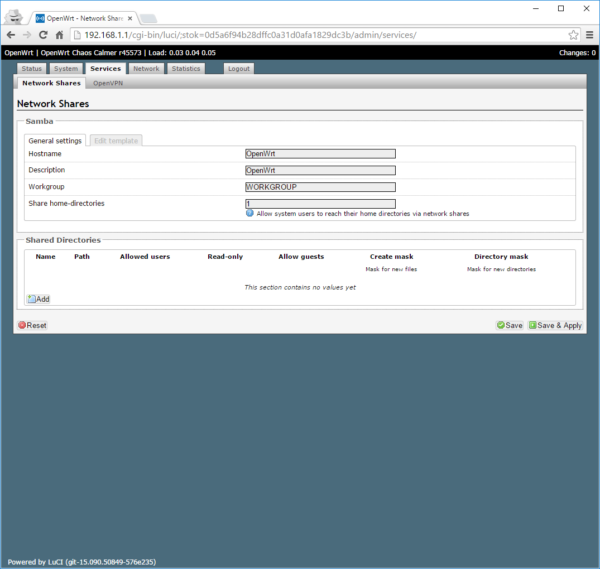Click the browser forward arrow
Screen dimensions: 600x569
pos(27,35)
